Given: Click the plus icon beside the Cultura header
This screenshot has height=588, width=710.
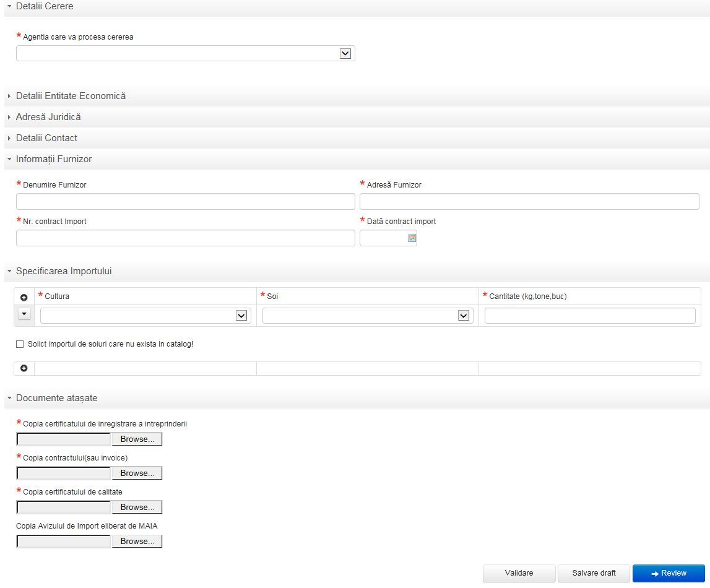Looking at the screenshot, I should coord(24,297).
